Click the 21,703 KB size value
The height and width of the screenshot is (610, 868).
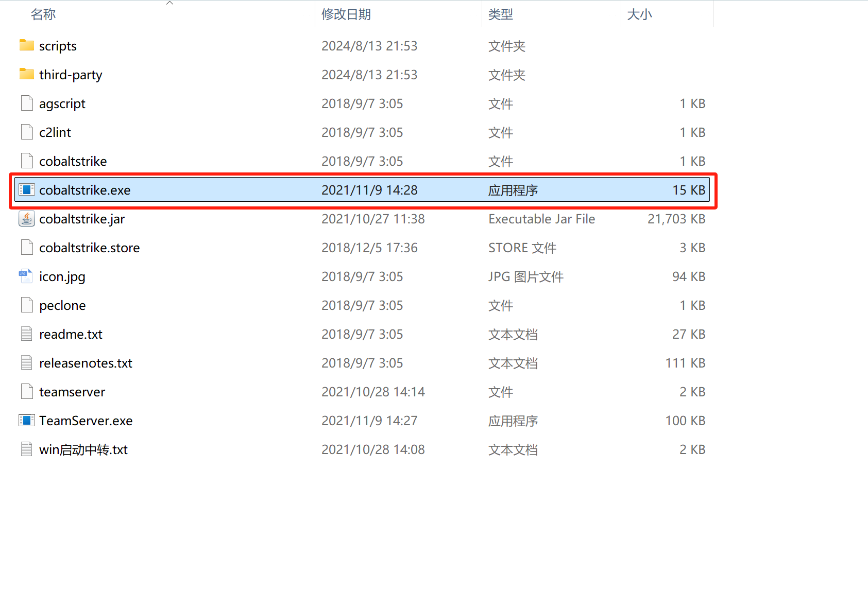[x=676, y=219]
